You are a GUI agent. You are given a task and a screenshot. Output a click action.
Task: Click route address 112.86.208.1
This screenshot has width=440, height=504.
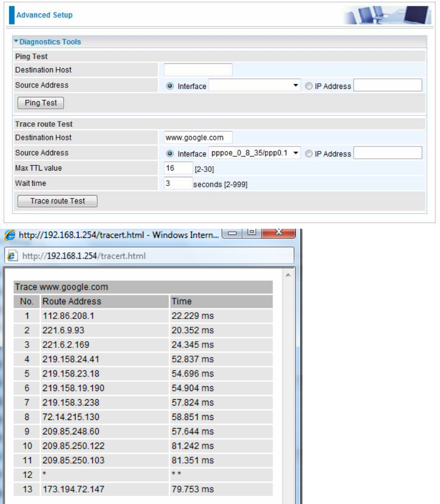68,316
